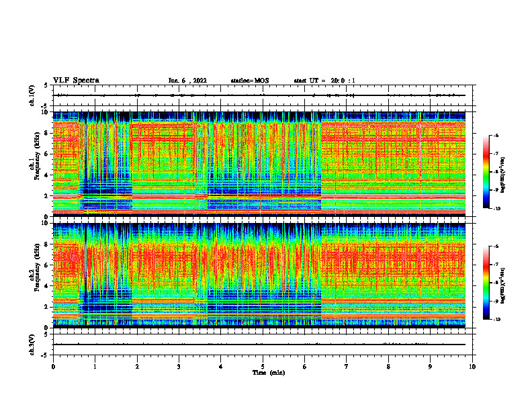Click the ch.1 spectrogram color scale bar
532x411 pixels.
(486, 172)
